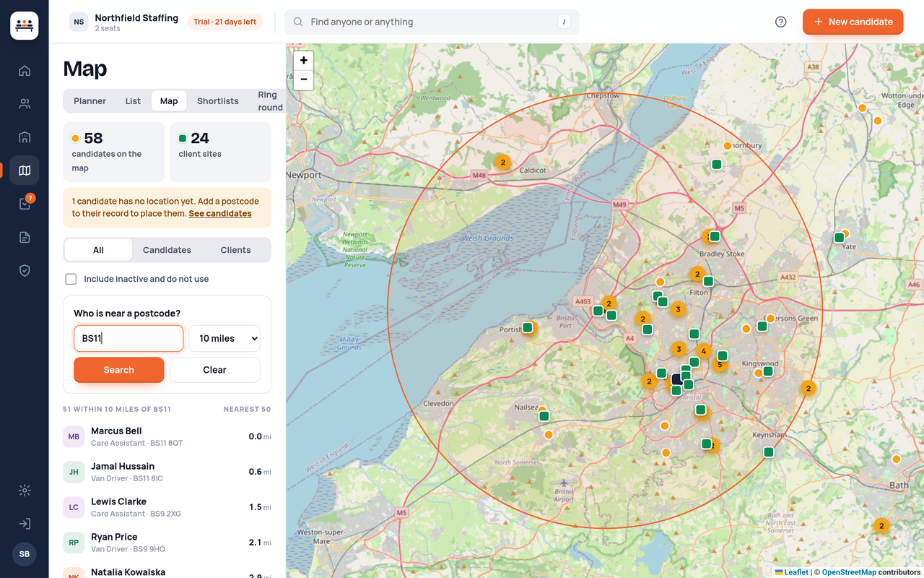This screenshot has width=924, height=578.
Task: Switch to the Ring round tab
Action: click(270, 101)
